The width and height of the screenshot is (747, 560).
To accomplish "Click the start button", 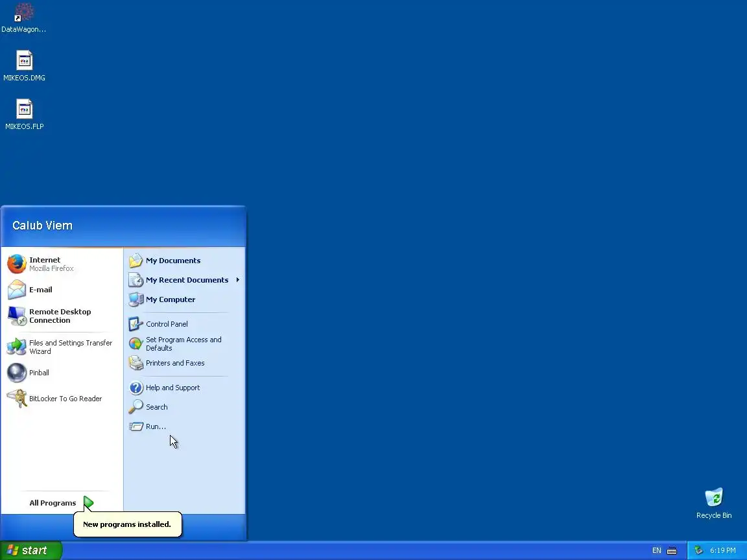I will click(x=31, y=550).
